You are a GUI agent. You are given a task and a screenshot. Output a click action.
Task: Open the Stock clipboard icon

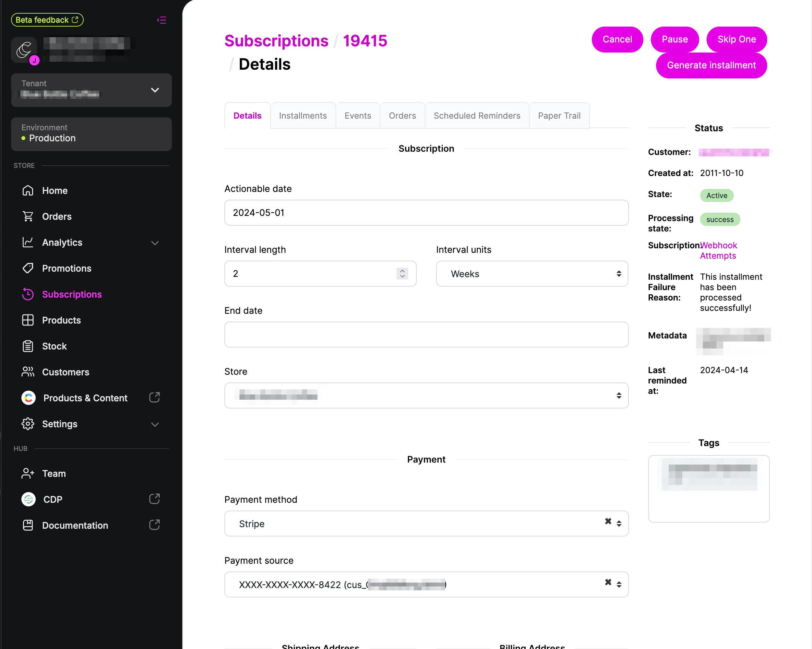click(28, 346)
